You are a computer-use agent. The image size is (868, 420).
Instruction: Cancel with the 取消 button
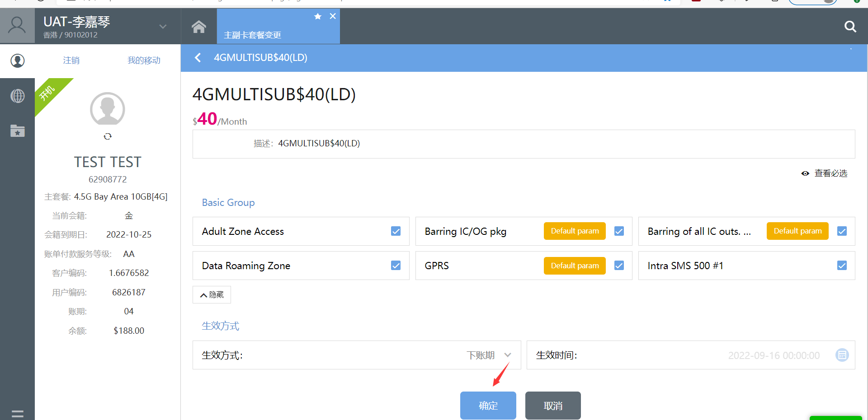pyautogui.click(x=553, y=406)
